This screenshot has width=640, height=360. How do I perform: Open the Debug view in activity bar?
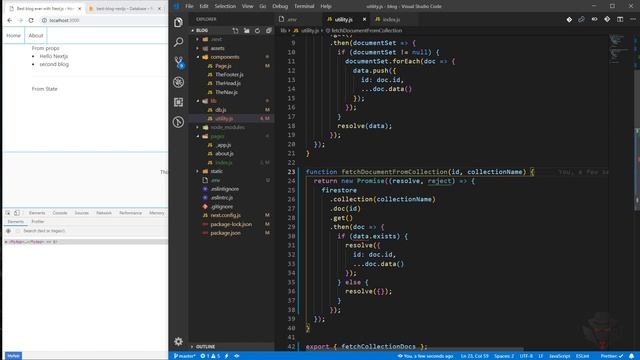tap(178, 82)
